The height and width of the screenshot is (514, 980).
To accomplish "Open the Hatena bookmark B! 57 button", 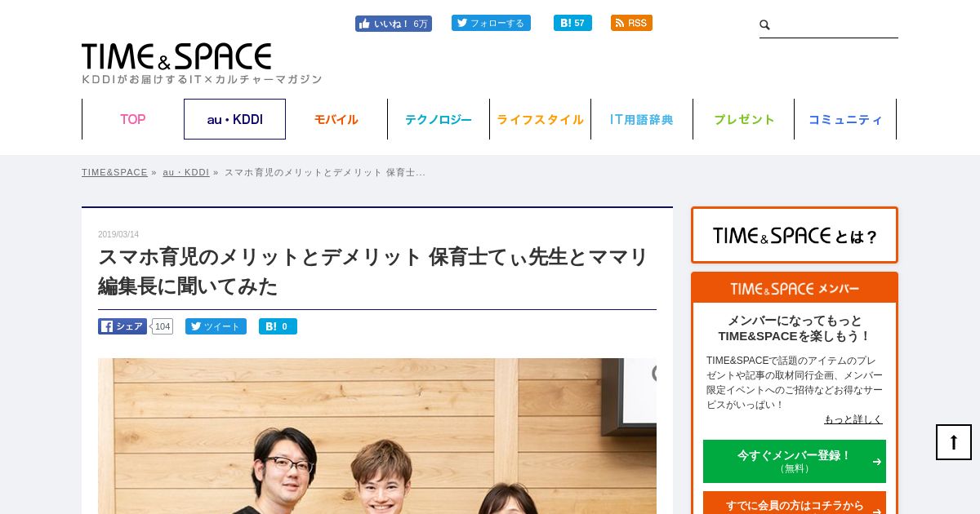I will 572,23.
